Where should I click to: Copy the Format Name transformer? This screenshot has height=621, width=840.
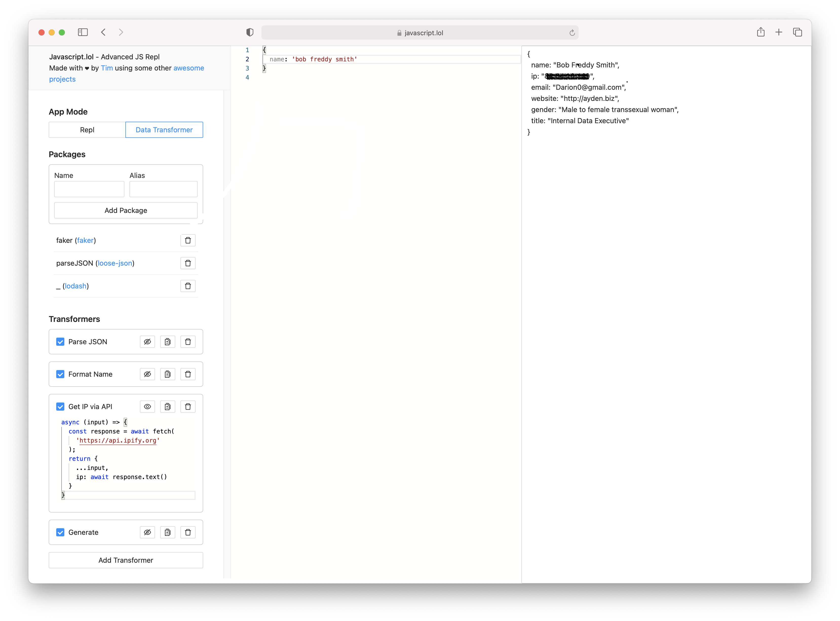tap(167, 374)
